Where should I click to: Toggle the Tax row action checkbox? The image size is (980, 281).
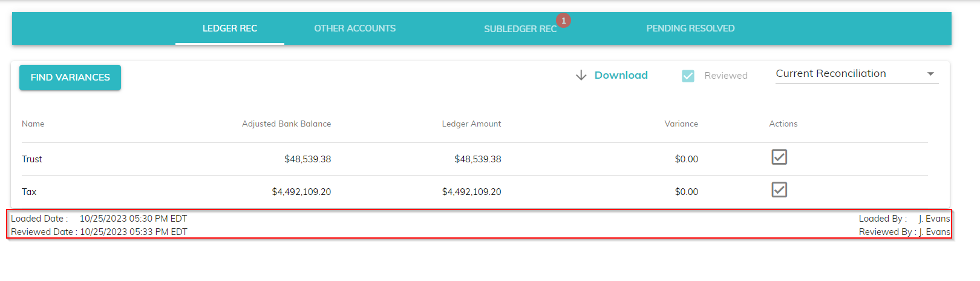click(779, 190)
